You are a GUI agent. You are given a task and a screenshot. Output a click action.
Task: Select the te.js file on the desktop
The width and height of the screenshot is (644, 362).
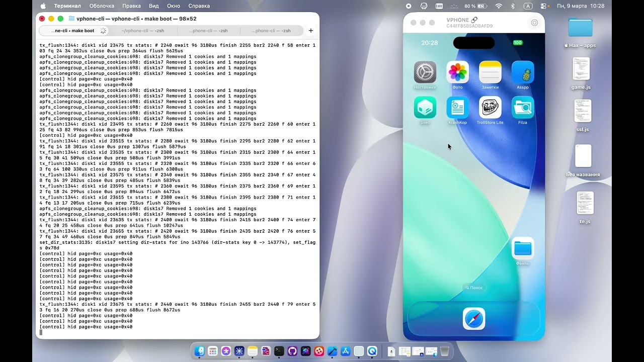tap(585, 207)
